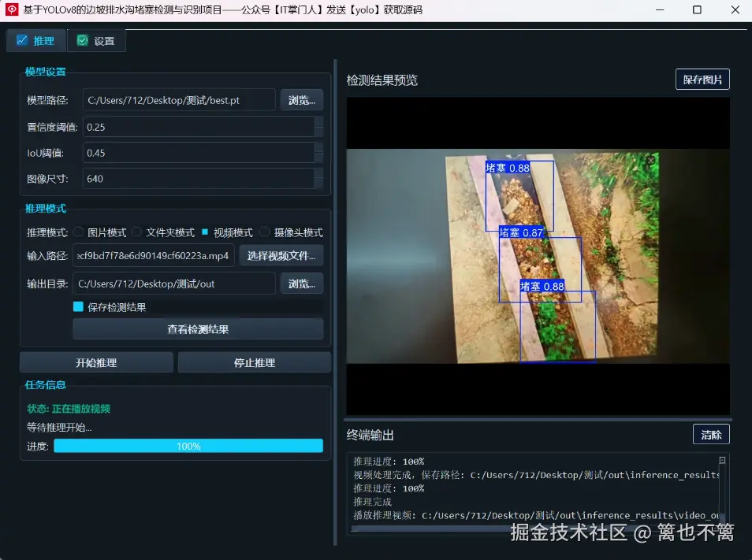Switch to the 推理 tab

click(x=36, y=41)
